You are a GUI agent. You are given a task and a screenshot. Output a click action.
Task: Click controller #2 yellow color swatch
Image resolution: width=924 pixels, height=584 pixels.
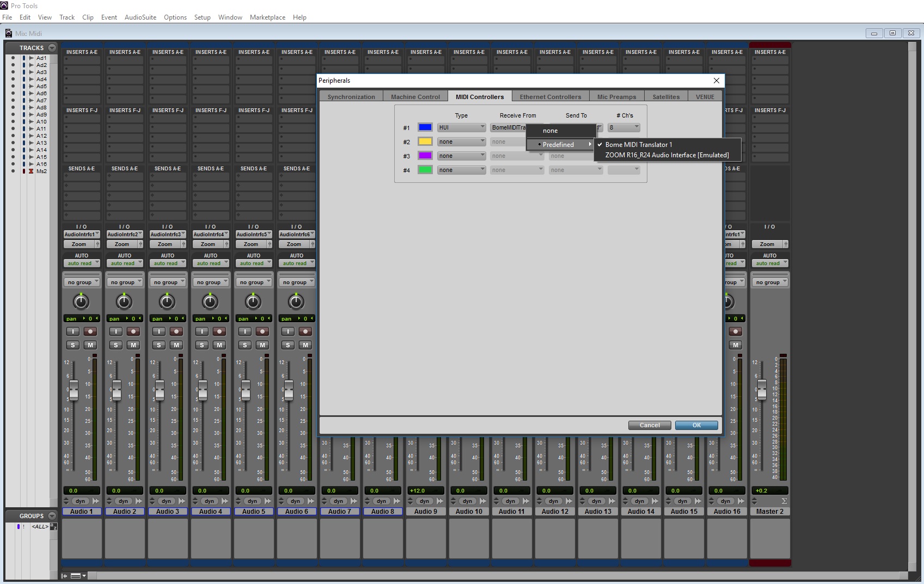pos(425,142)
